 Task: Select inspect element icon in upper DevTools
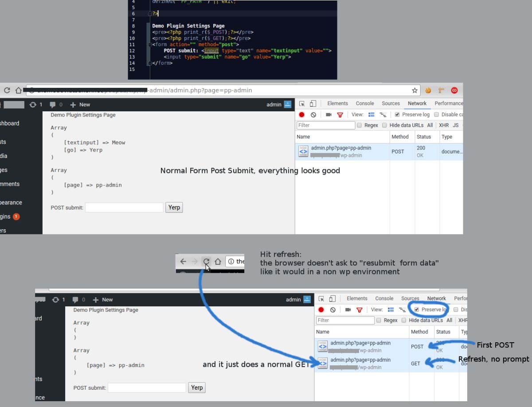[302, 104]
